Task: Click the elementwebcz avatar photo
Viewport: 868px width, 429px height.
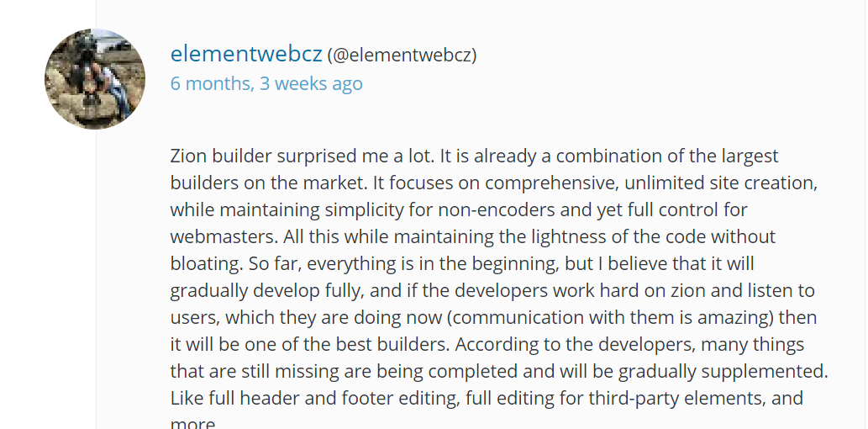Action: click(x=95, y=79)
